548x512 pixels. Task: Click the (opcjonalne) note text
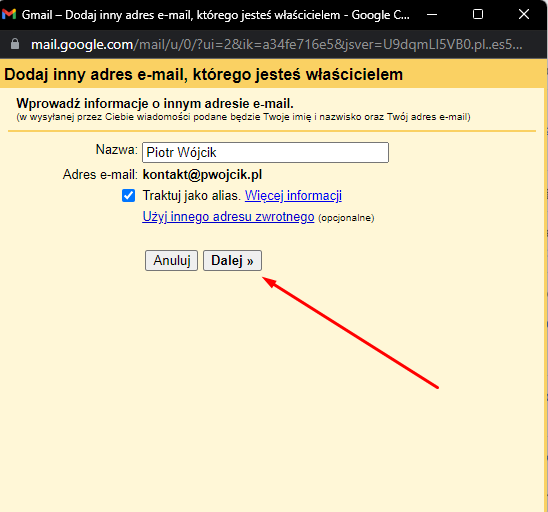click(x=346, y=218)
